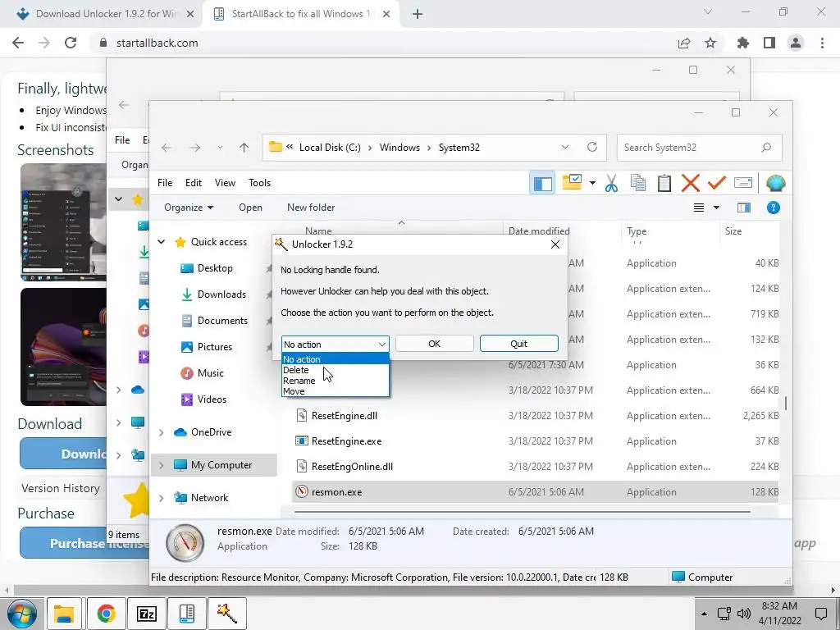Close the Unlocker 1.9.2 dialog

pos(555,244)
